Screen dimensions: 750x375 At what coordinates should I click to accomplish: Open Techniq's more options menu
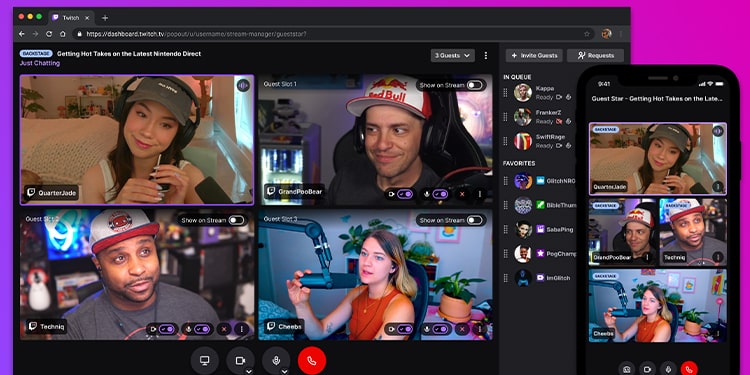point(242,329)
